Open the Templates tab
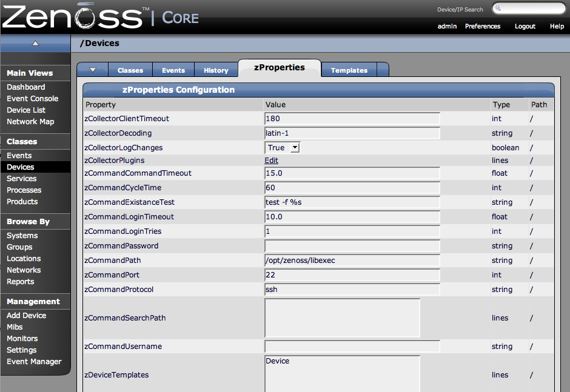Viewport: 570px width, 392px height. tap(349, 70)
